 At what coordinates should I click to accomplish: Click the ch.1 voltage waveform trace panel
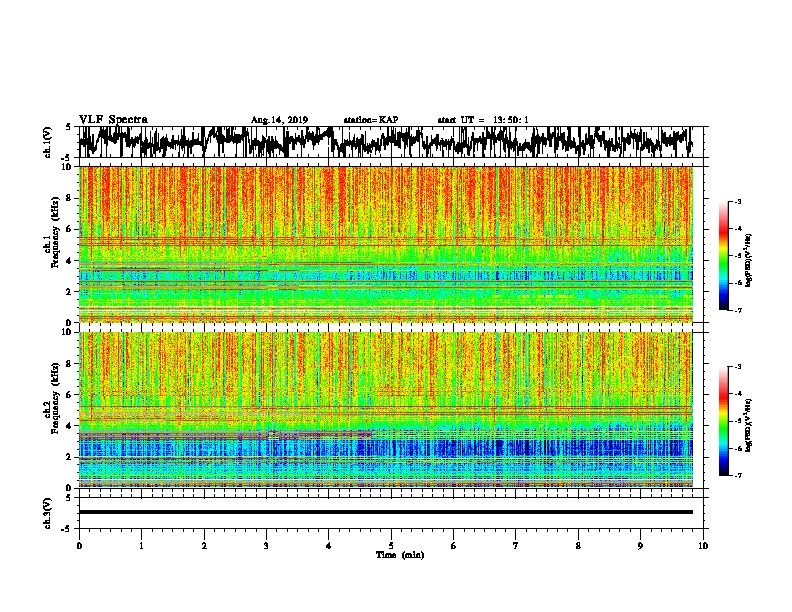[391, 142]
